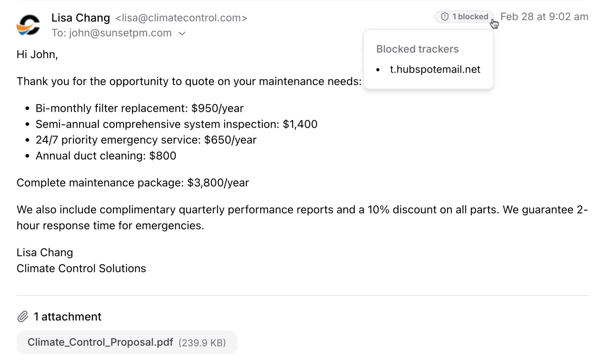Viewport: 605px width, 364px height.
Task: Click the Feb 28 at 9:02 am timestamp
Action: (x=544, y=17)
